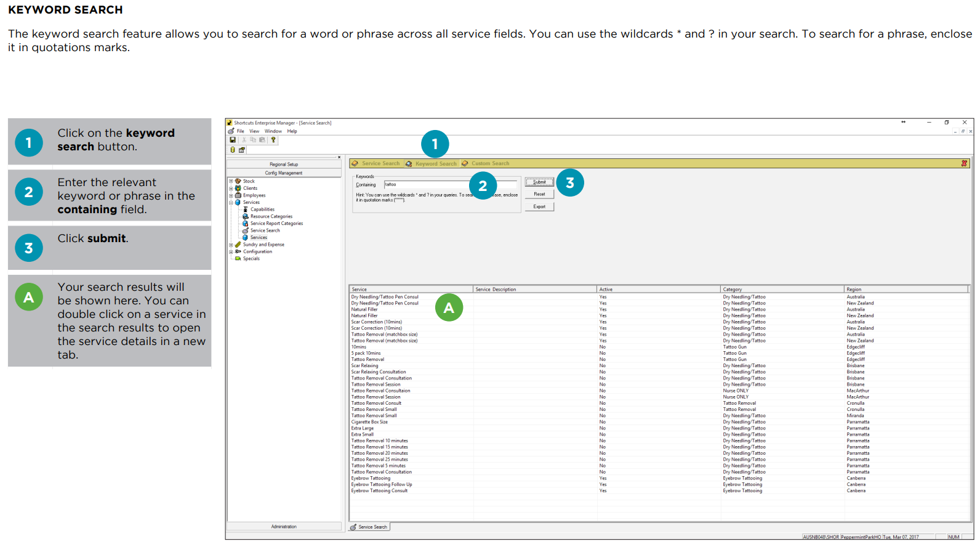980x544 pixels.
Task: Select the Employees tree node icon
Action: click(238, 195)
